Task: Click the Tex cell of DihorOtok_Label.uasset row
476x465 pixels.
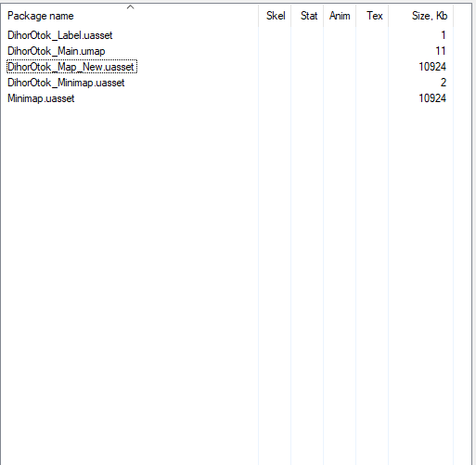Action: pos(372,35)
